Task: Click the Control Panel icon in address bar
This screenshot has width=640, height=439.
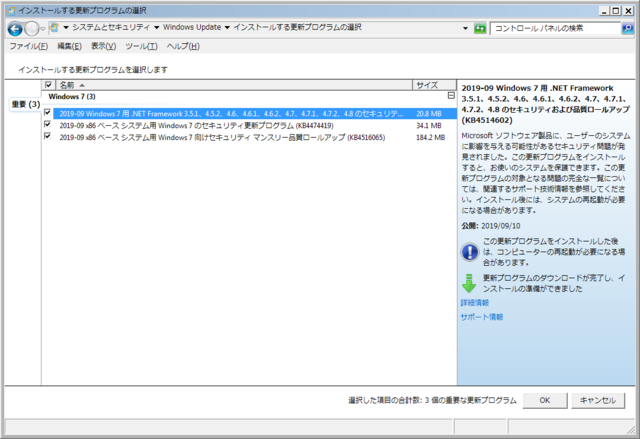Action: pos(54,28)
